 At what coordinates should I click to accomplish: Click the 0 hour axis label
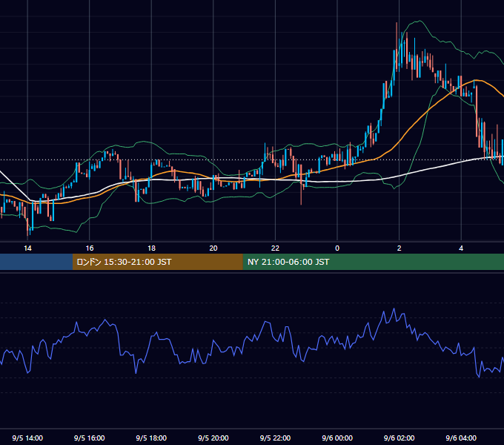[x=337, y=248]
